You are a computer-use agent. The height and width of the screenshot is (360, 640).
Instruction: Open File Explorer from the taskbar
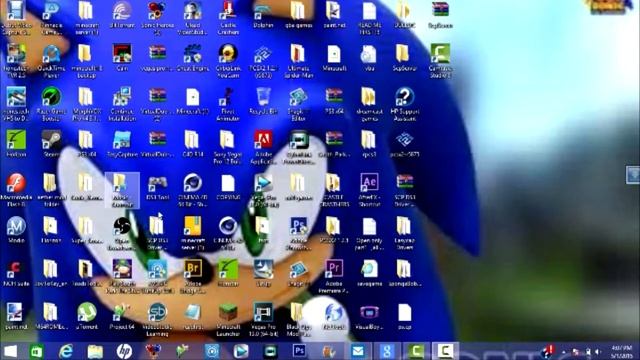pyautogui.click(x=95, y=351)
